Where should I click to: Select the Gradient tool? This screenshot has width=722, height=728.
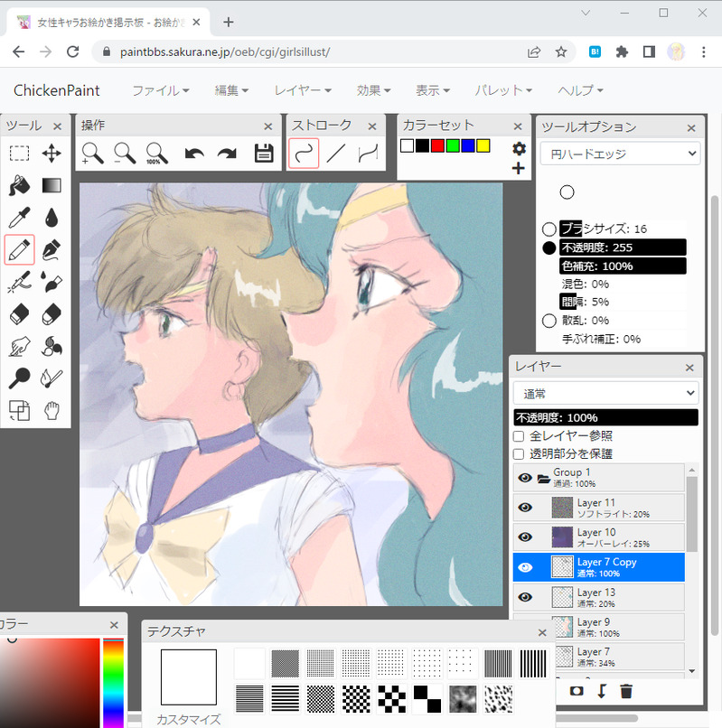pyautogui.click(x=52, y=185)
